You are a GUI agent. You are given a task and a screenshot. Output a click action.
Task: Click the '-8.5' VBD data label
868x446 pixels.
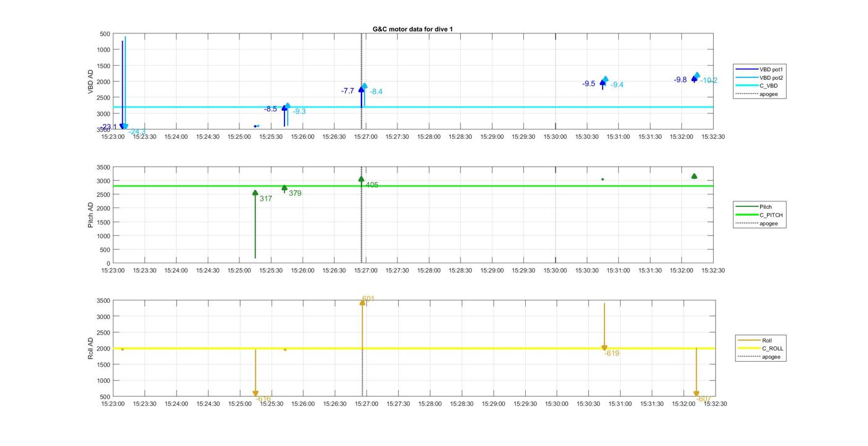tap(270, 109)
